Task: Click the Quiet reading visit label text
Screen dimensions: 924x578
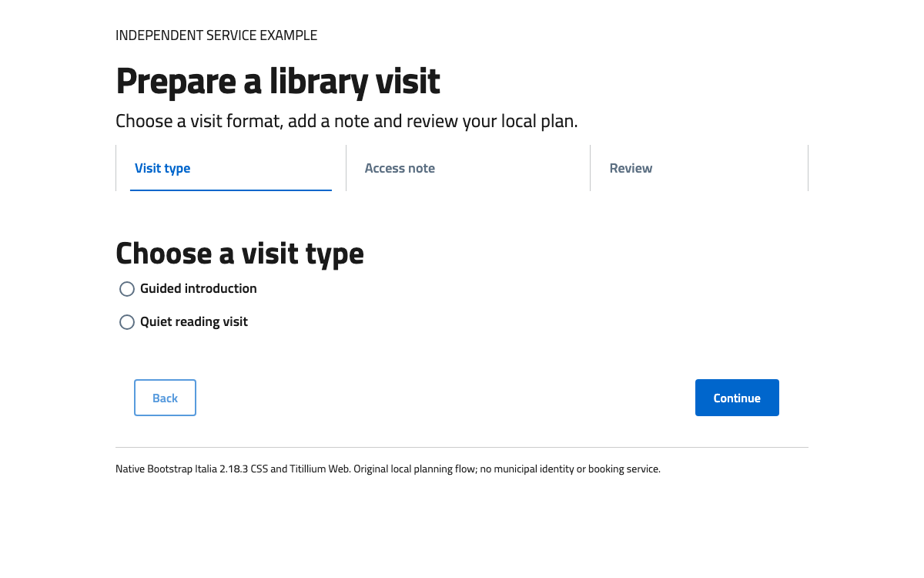Action: pos(194,321)
